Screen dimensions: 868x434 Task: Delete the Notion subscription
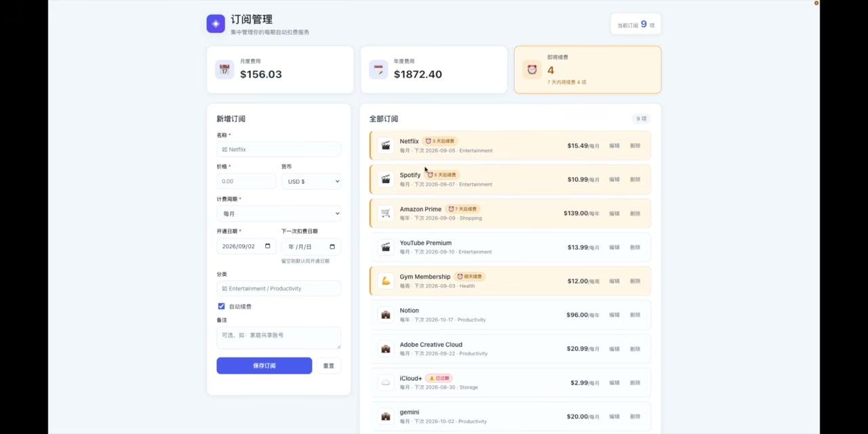635,315
